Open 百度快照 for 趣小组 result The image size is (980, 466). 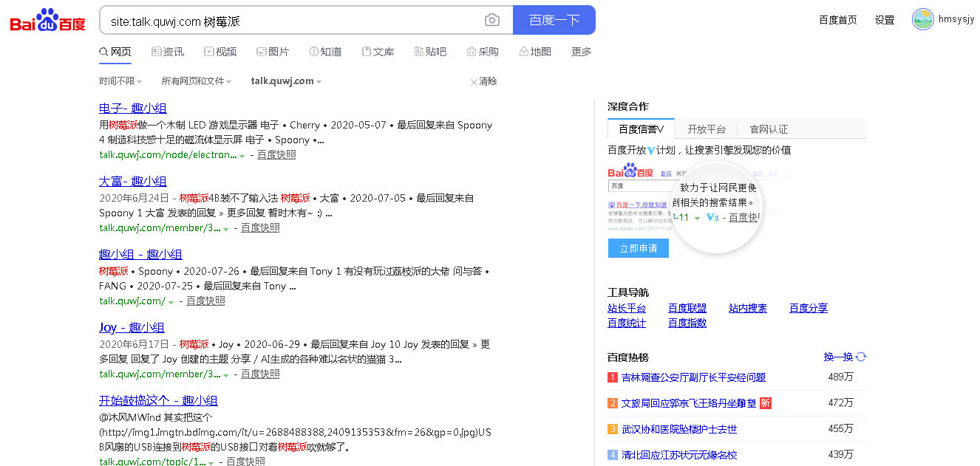tap(205, 301)
